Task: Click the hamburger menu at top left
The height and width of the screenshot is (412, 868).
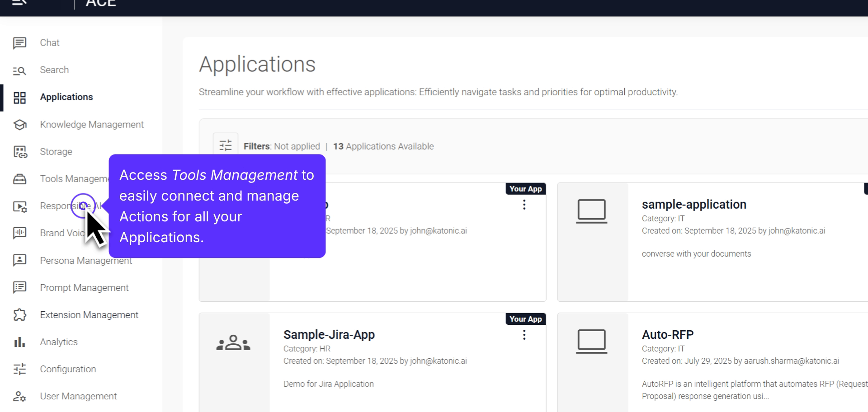Action: [18, 4]
